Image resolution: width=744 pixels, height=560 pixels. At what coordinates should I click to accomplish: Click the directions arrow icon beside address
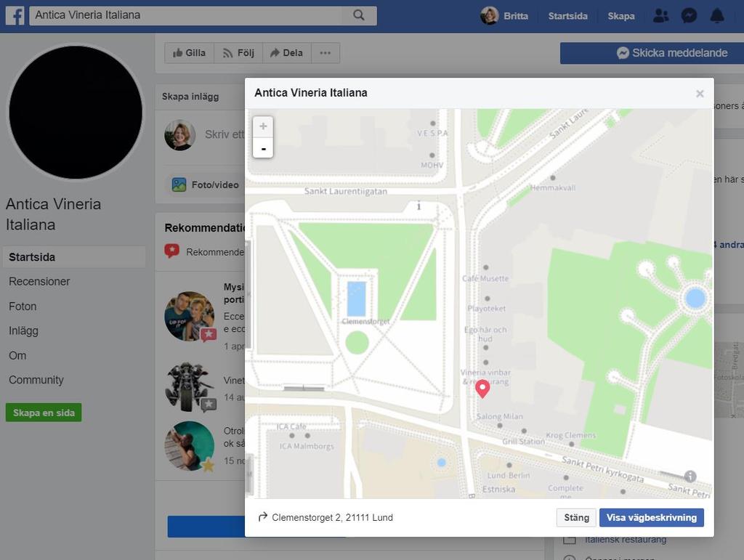(262, 517)
